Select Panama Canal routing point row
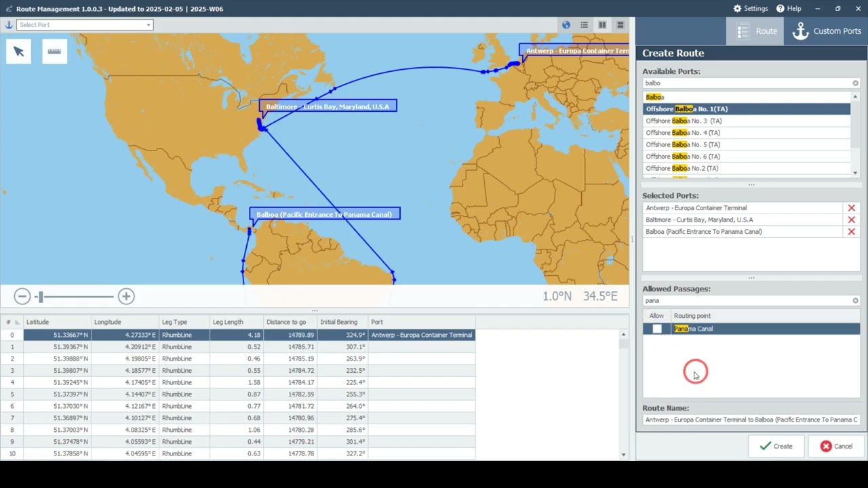 coord(751,329)
